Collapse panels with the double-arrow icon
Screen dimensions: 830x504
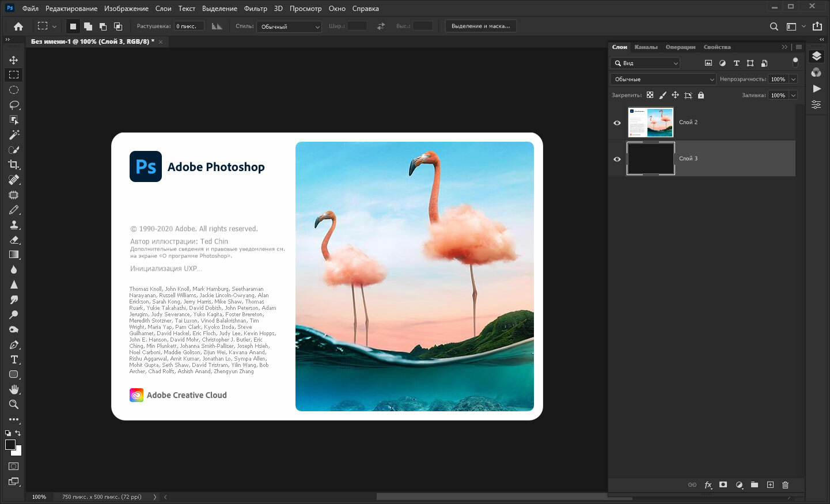click(x=784, y=47)
